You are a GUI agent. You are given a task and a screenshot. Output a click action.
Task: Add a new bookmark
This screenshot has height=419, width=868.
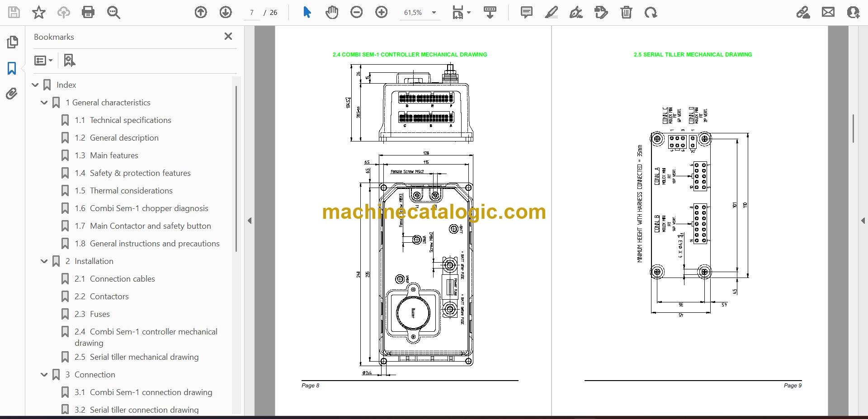point(69,60)
